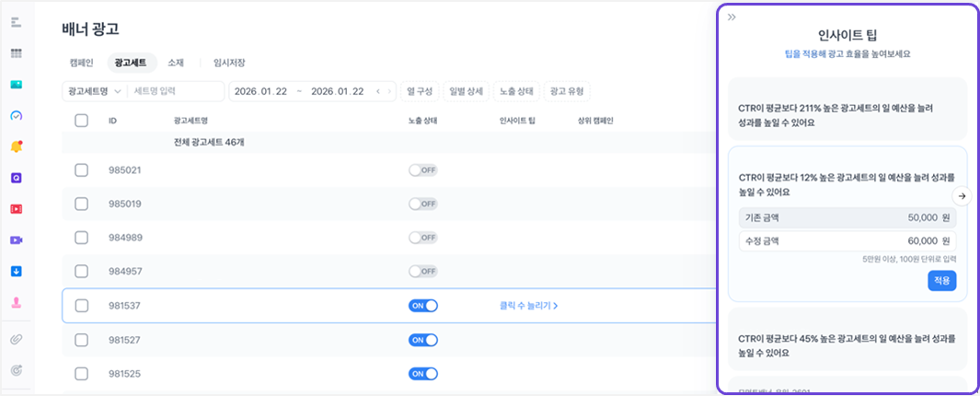Check the box for ad set 984989
This screenshot has width=980, height=396.
point(81,238)
